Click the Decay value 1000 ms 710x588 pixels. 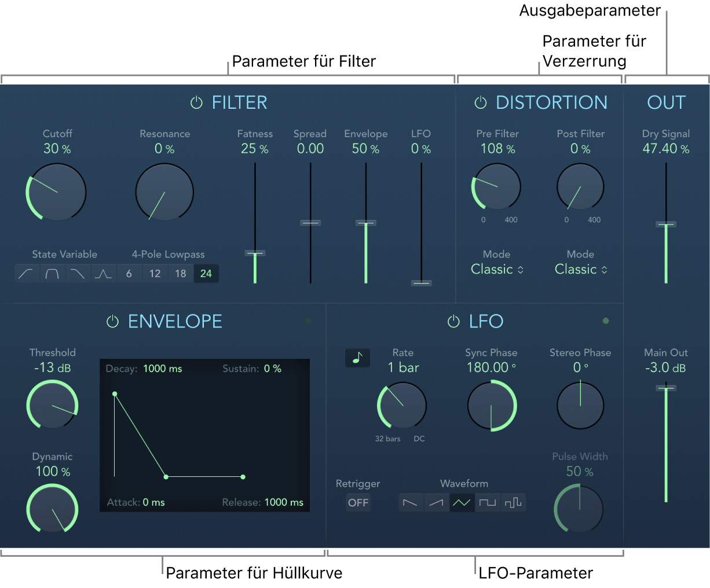tap(162, 369)
